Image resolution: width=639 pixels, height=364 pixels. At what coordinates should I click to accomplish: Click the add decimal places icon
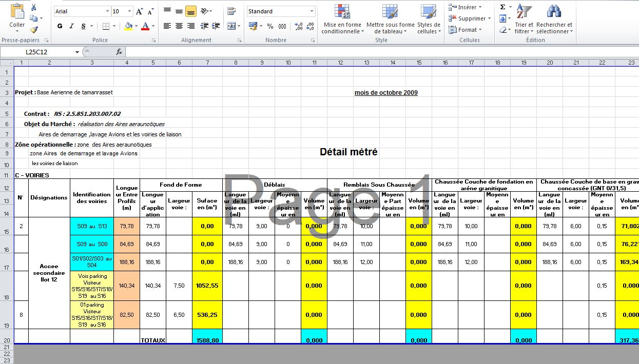pos(299,26)
